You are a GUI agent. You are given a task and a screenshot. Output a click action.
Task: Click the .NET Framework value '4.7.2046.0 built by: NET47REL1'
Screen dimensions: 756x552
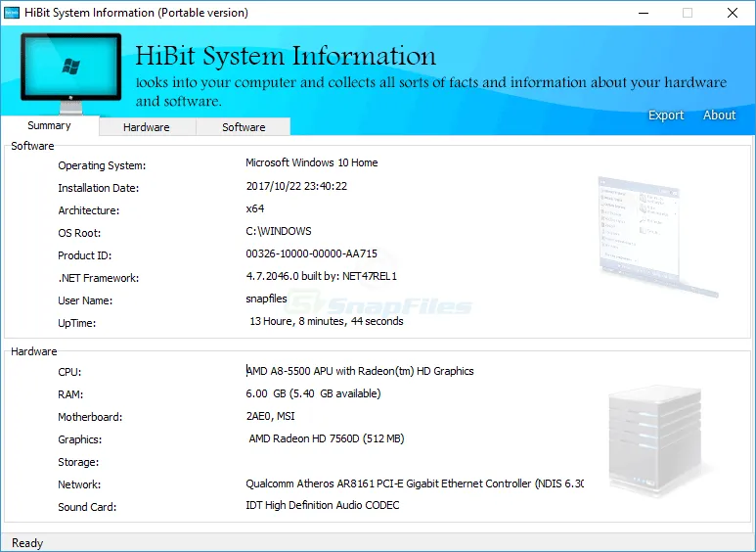[322, 276]
